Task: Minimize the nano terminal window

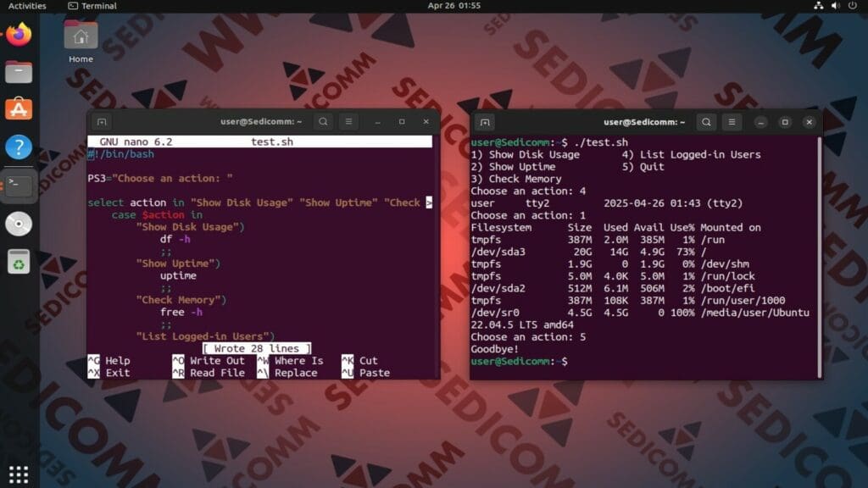Action: click(377, 122)
